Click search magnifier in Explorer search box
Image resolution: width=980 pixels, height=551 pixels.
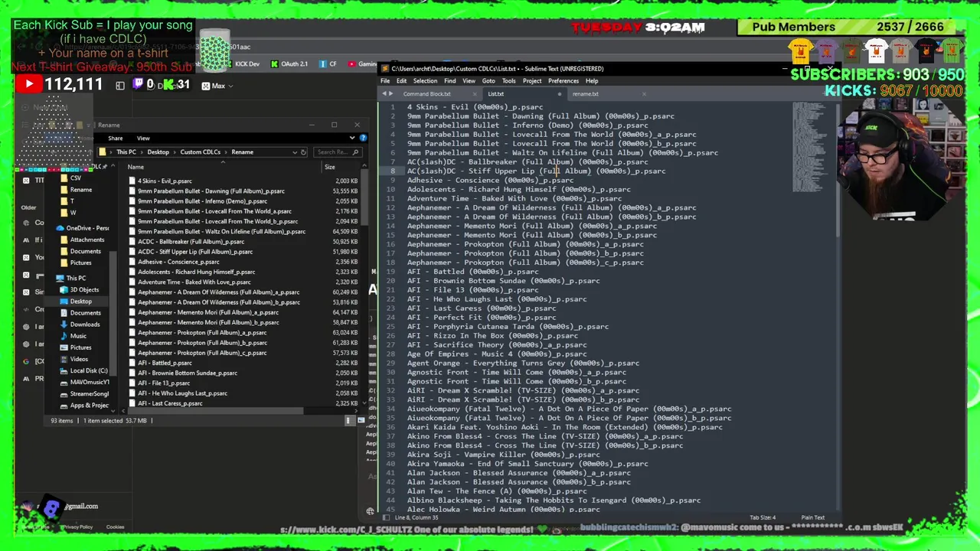pyautogui.click(x=356, y=152)
